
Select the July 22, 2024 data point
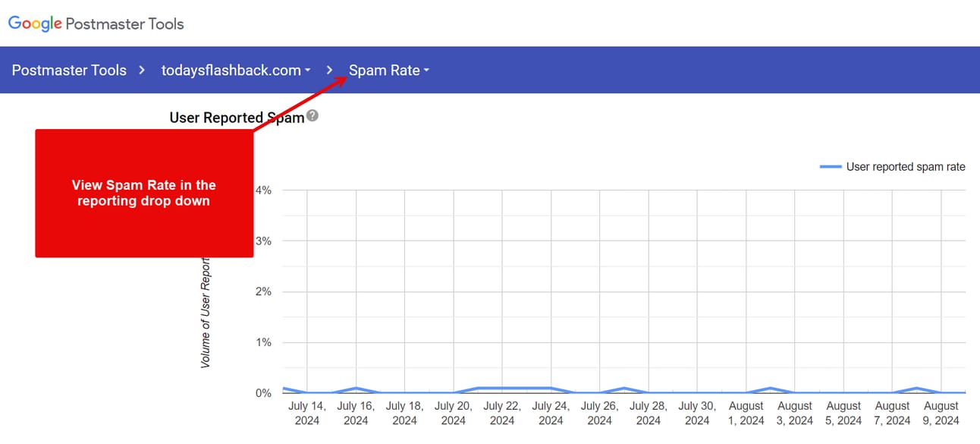tap(502, 388)
